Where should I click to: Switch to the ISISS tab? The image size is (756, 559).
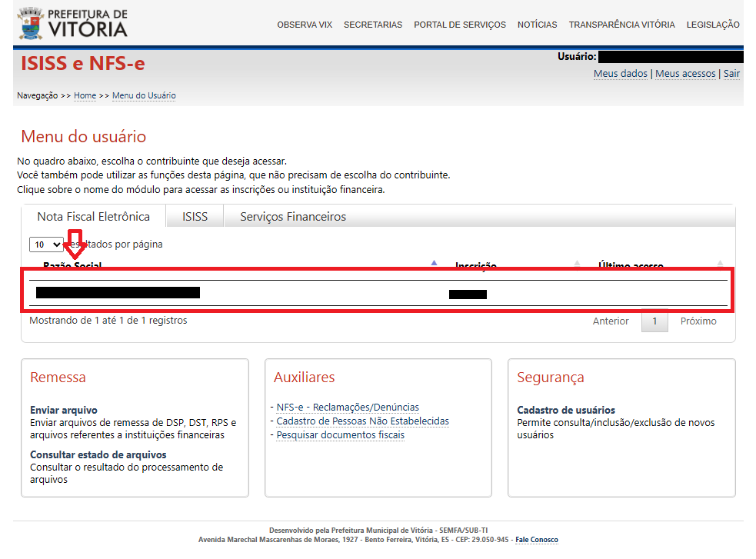coord(195,217)
